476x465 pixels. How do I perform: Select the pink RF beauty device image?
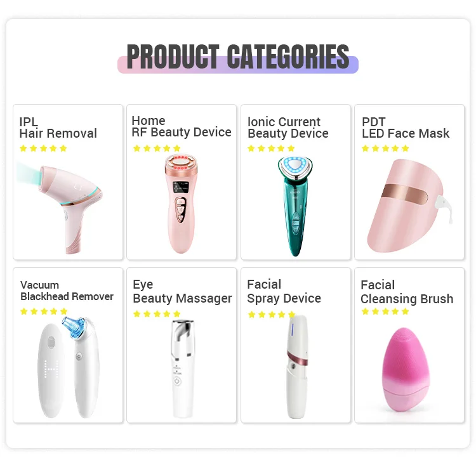coord(181,204)
